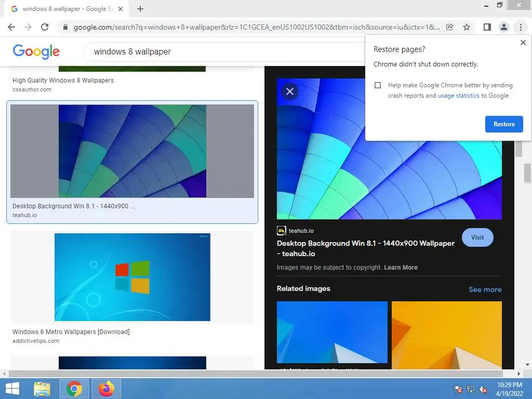Click See more related images
The image size is (532, 399).
485,289
